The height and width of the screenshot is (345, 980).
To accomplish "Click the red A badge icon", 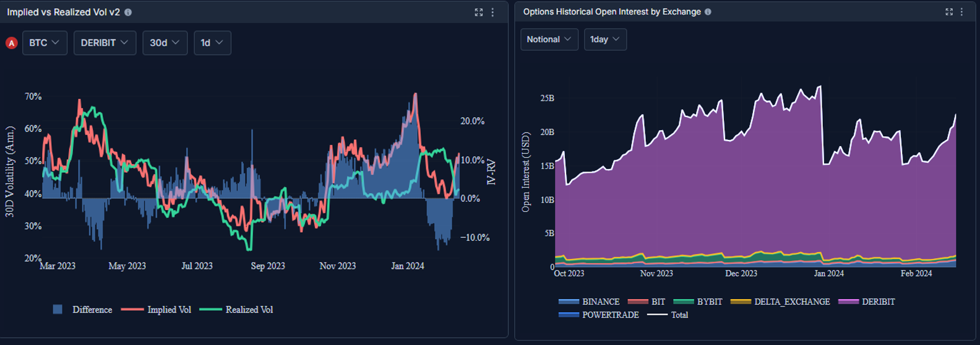I will [x=11, y=43].
